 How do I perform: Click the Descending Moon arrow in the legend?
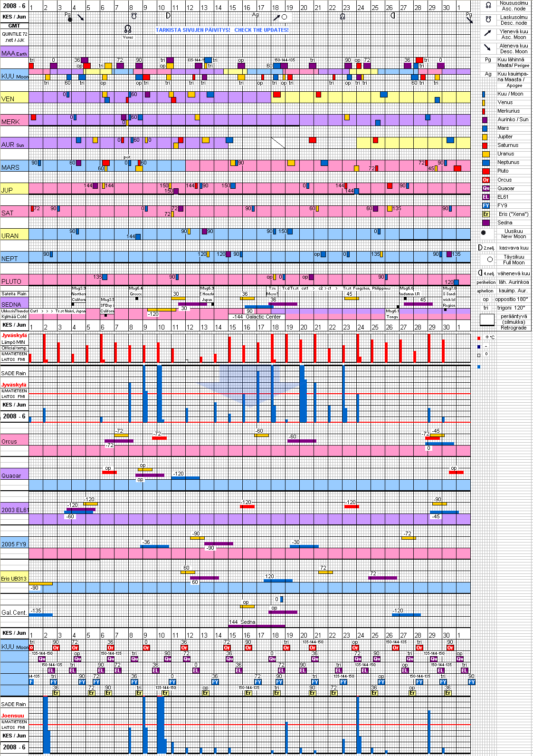488,48
